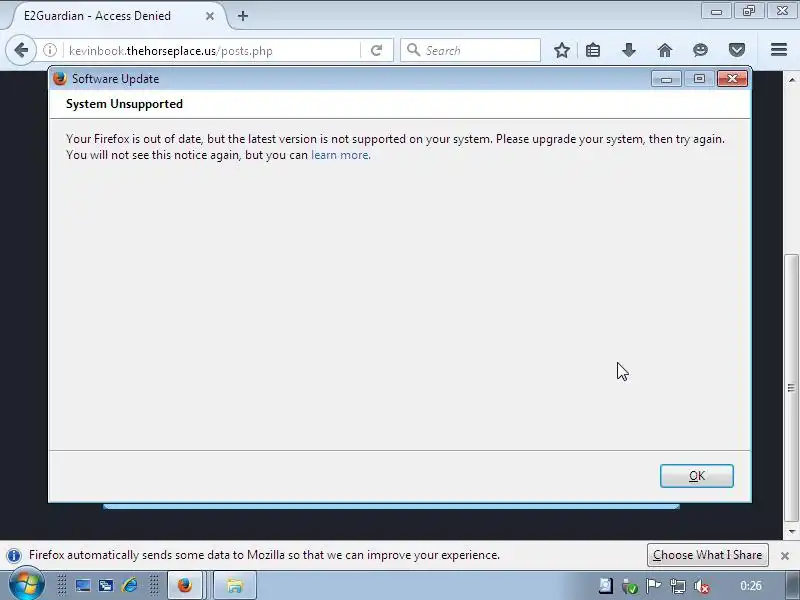Image resolution: width=800 pixels, height=600 pixels.
Task: Click Firefox logo in Software Update title bar
Action: [x=60, y=79]
